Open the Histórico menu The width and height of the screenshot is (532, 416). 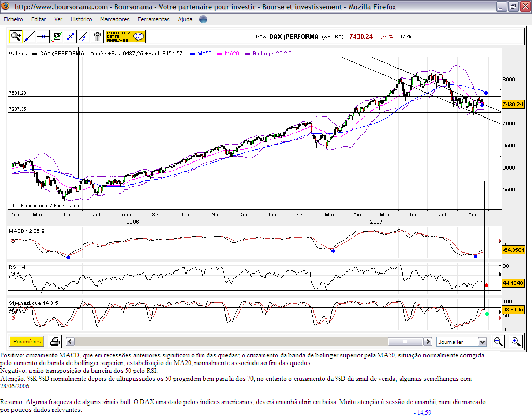coord(82,19)
